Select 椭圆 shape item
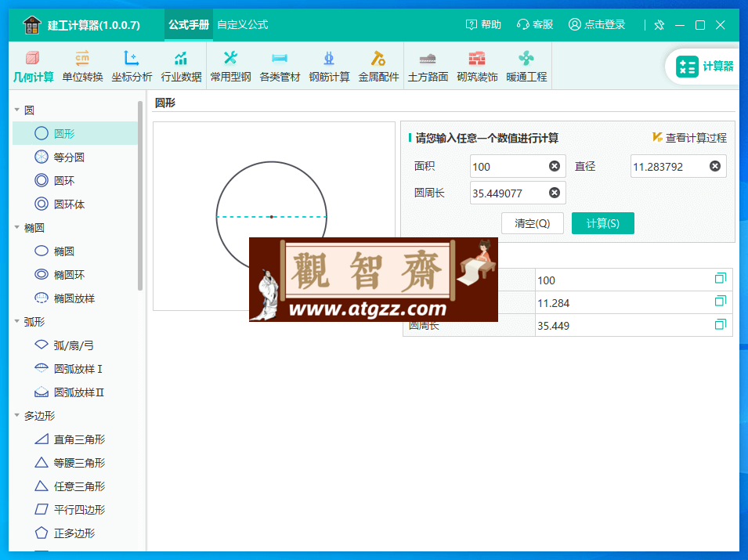 point(75,251)
